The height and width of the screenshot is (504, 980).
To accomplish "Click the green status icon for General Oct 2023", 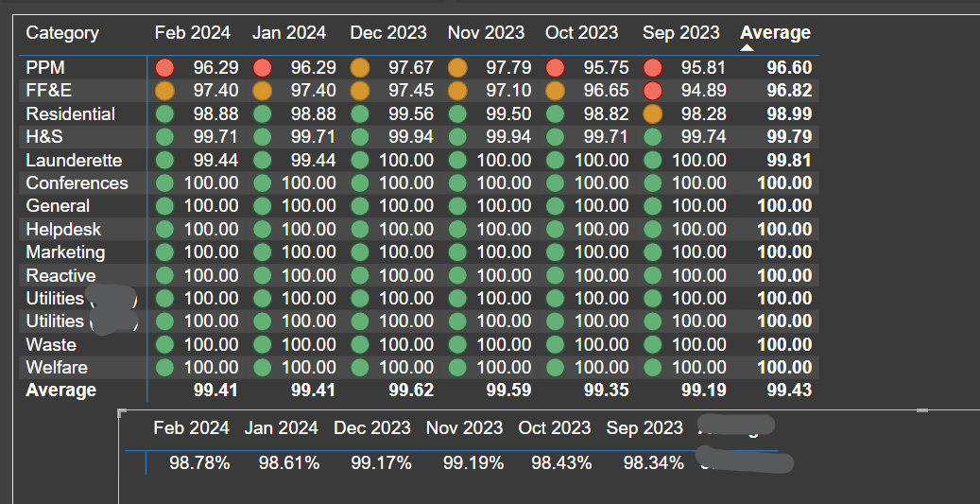I will 555,206.
